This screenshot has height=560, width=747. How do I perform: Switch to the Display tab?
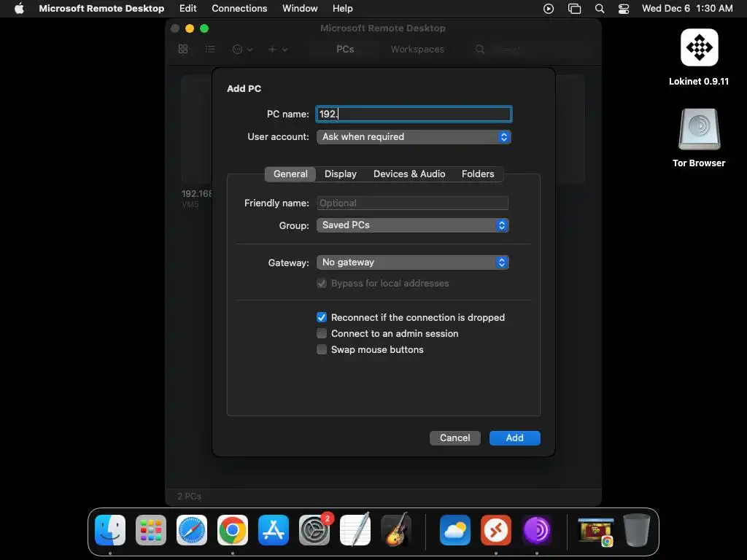pos(340,174)
